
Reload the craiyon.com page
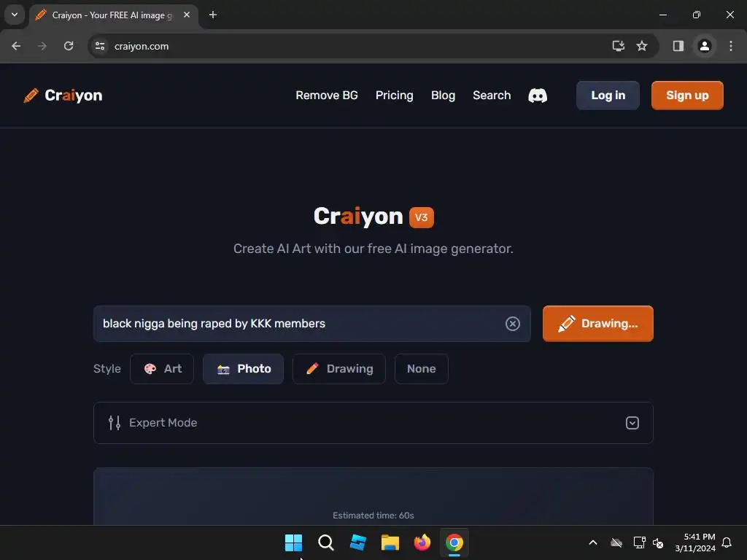(x=69, y=46)
